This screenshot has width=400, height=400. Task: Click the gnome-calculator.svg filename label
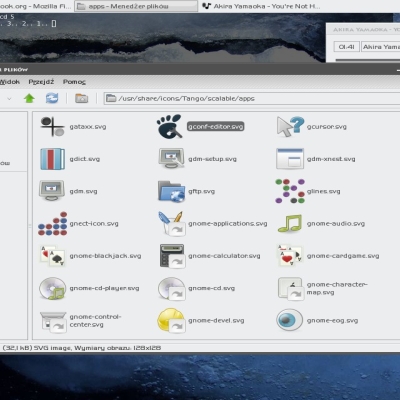(224, 256)
